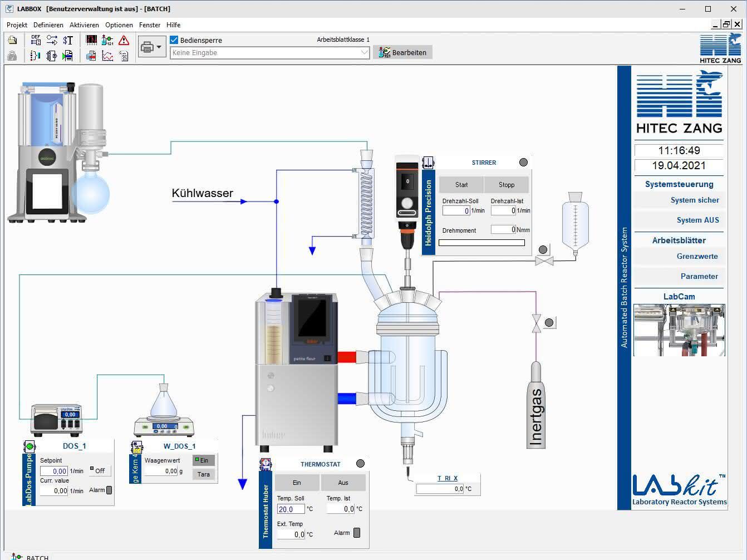The height and width of the screenshot is (560, 747).
Task: Click the Ext. Temp value field
Action: [x=291, y=534]
